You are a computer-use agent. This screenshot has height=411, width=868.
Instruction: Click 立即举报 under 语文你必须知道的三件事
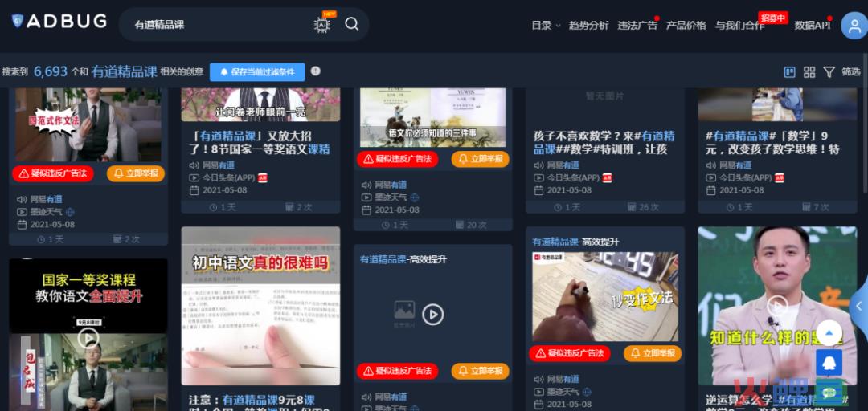pyautogui.click(x=480, y=159)
